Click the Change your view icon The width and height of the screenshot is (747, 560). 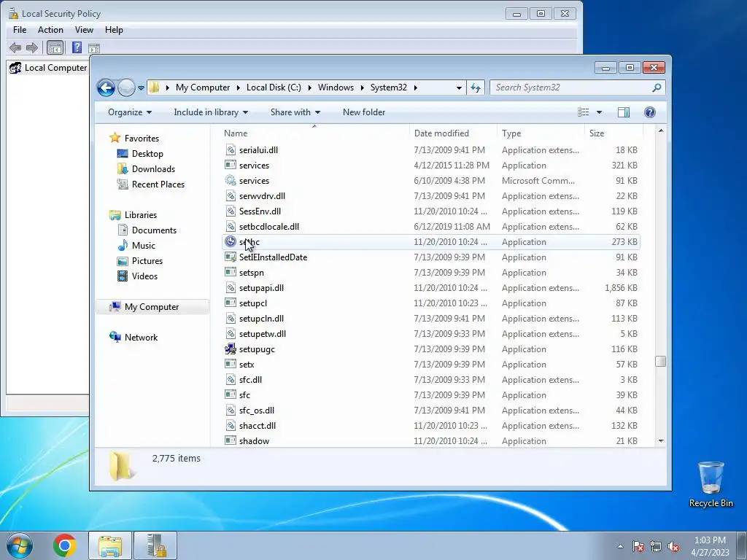pyautogui.click(x=584, y=112)
